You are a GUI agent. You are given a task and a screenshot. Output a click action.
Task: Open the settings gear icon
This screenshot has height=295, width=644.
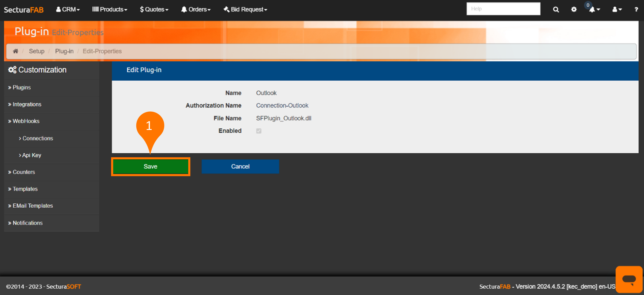point(574,9)
